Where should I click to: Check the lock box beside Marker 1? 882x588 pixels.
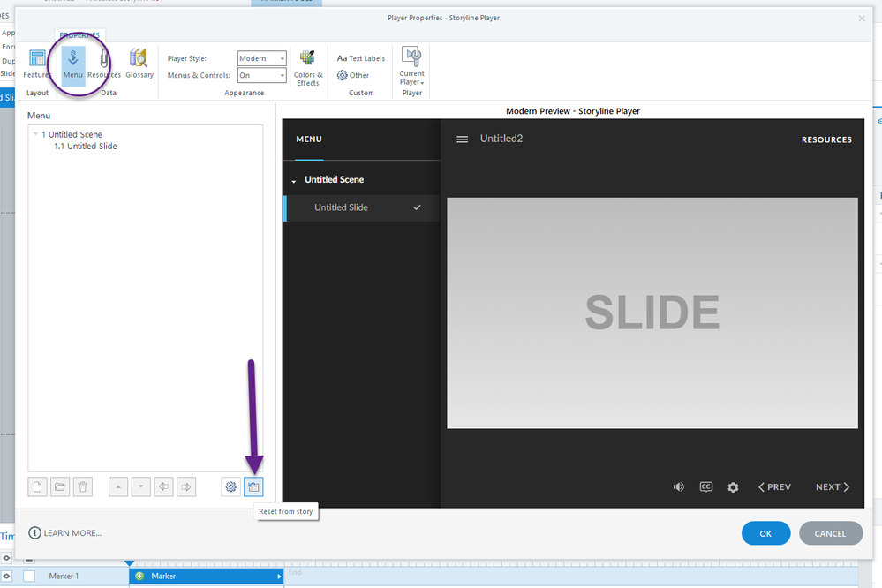tap(29, 577)
